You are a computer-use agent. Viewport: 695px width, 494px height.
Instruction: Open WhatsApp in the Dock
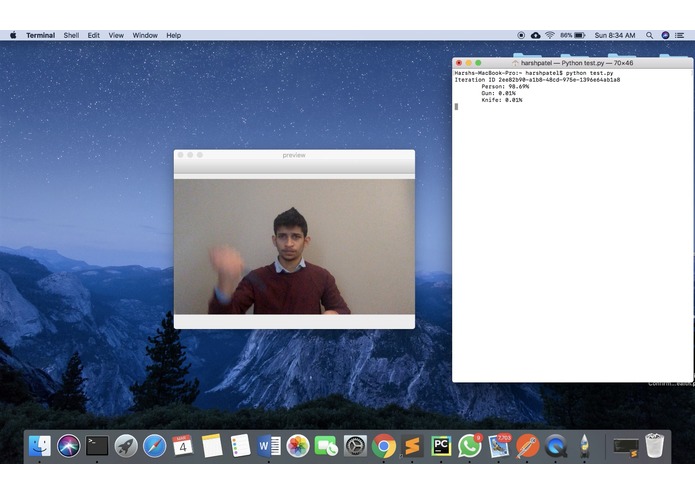coord(470,446)
